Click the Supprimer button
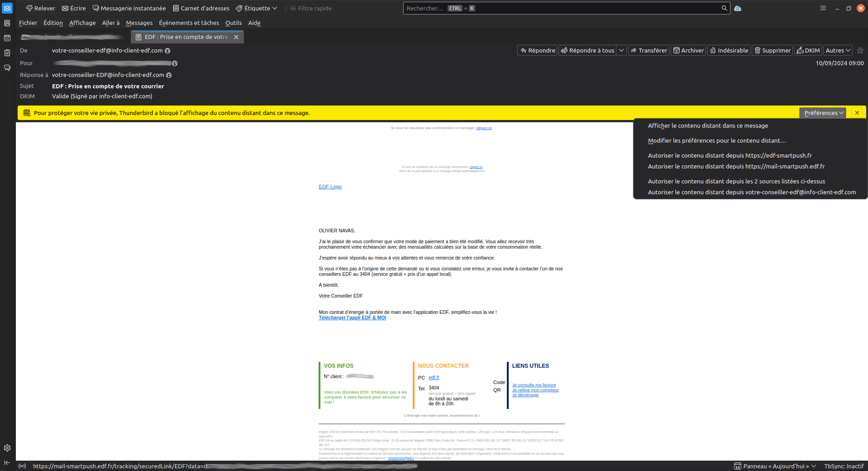This screenshot has height=471, width=868. 772,50
